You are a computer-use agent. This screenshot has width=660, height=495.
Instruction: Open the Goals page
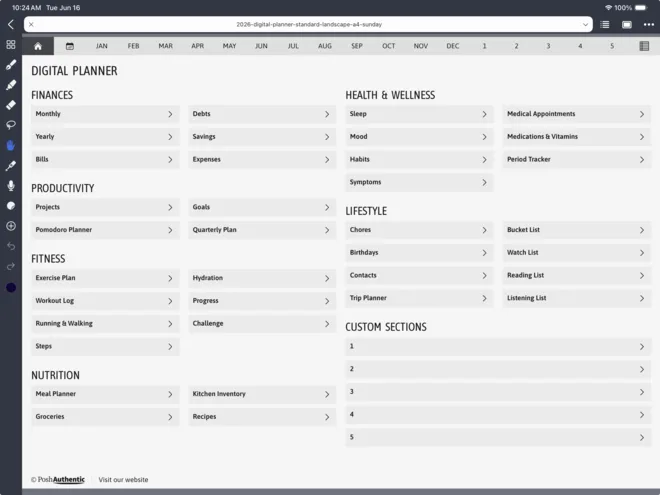click(x=262, y=207)
